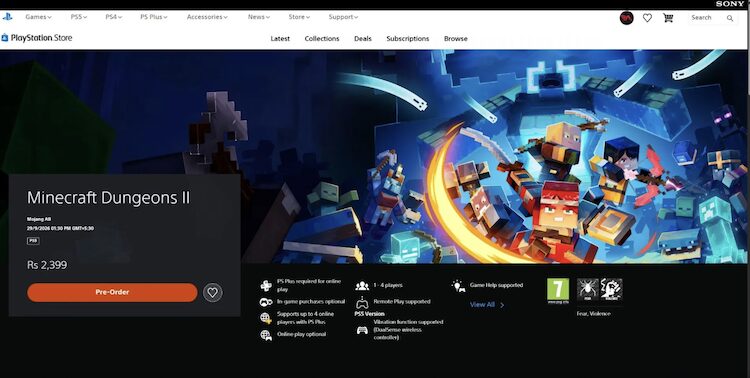Expand the PS4 dropdown menu
This screenshot has height=378, width=750.
pyautogui.click(x=114, y=17)
